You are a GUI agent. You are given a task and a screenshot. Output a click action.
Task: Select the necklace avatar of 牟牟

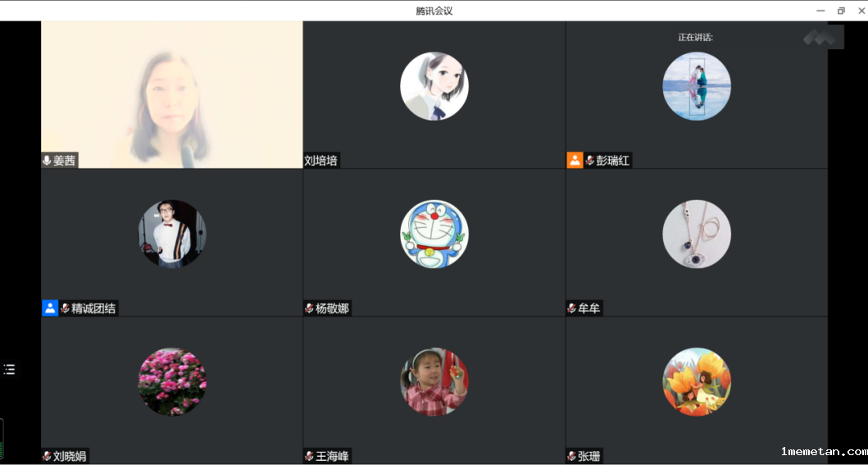697,234
